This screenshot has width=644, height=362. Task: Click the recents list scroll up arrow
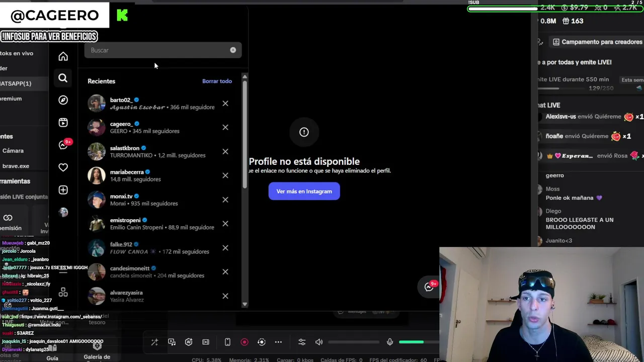[x=245, y=77]
